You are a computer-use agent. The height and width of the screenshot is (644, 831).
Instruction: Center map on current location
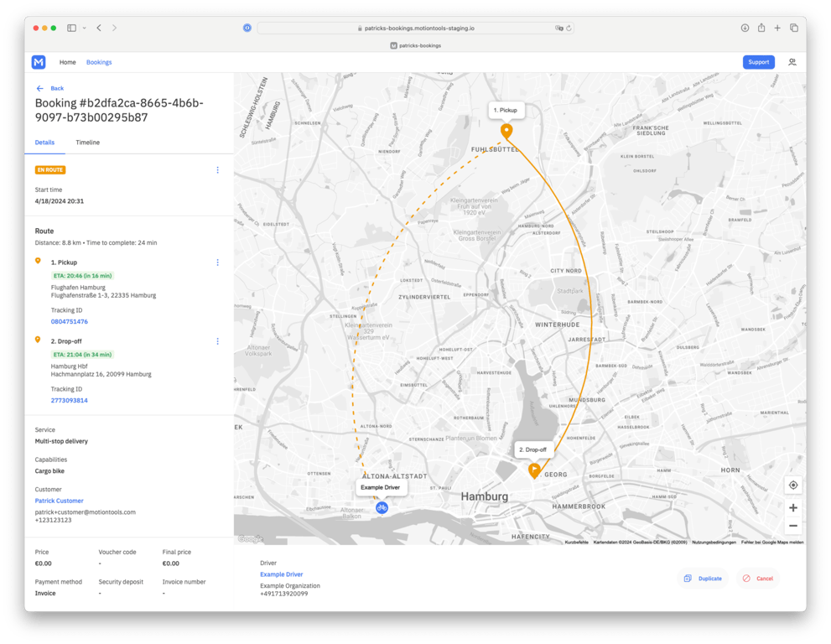[x=792, y=485]
